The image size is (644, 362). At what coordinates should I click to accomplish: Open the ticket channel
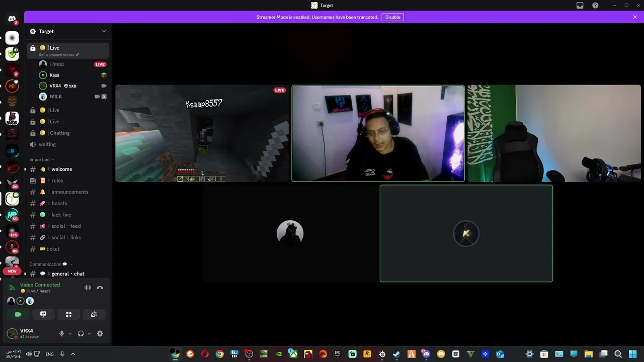coord(68,249)
